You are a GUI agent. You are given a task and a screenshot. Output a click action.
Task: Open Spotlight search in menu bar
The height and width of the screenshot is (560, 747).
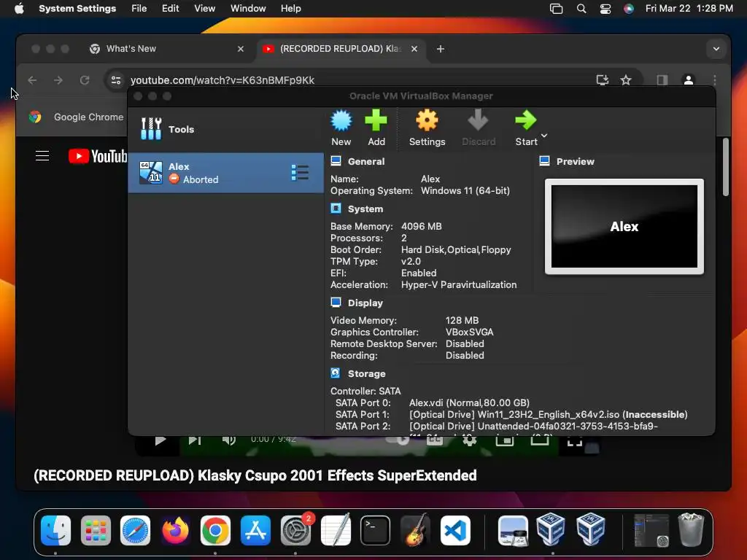click(x=581, y=9)
